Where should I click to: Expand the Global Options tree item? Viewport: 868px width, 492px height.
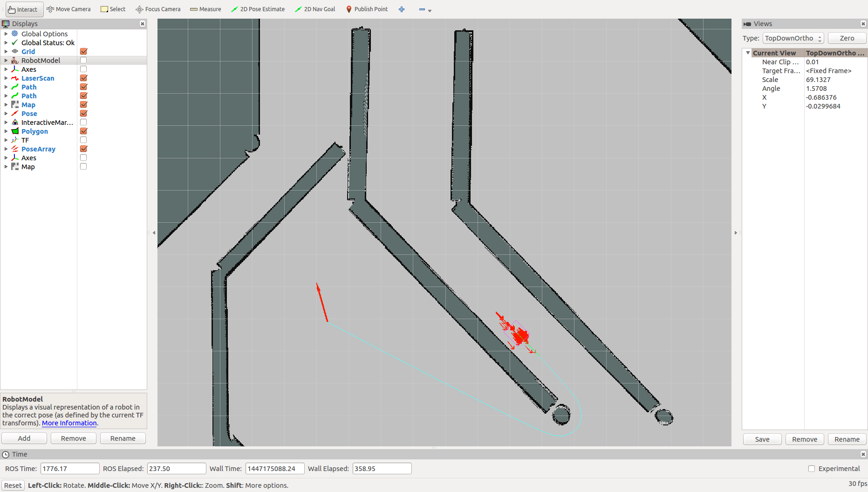(6, 34)
